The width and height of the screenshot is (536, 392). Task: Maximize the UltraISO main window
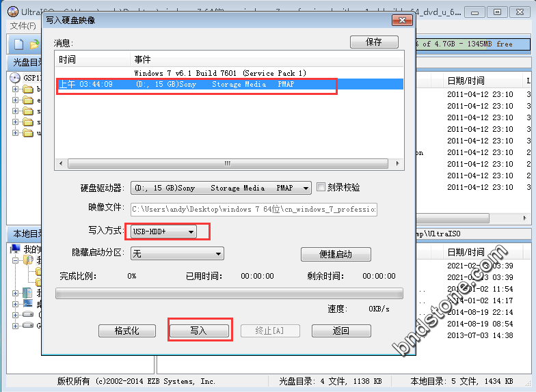click(x=497, y=12)
